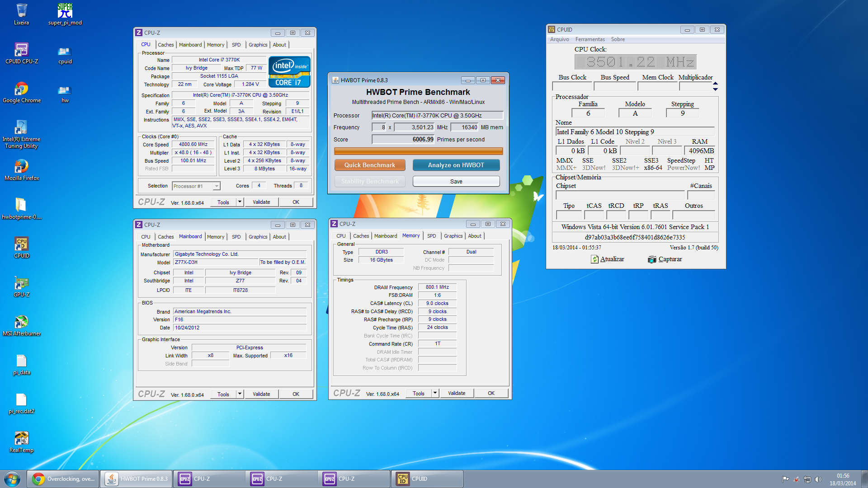Click the orange benchmark progress bar

click(x=418, y=151)
